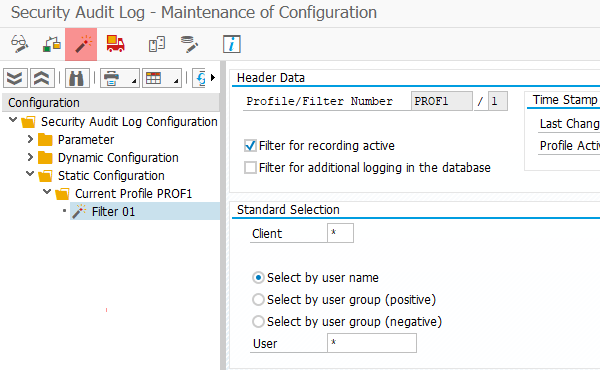Click the Header Data section title
Screen dimensions: 600x370
click(271, 78)
